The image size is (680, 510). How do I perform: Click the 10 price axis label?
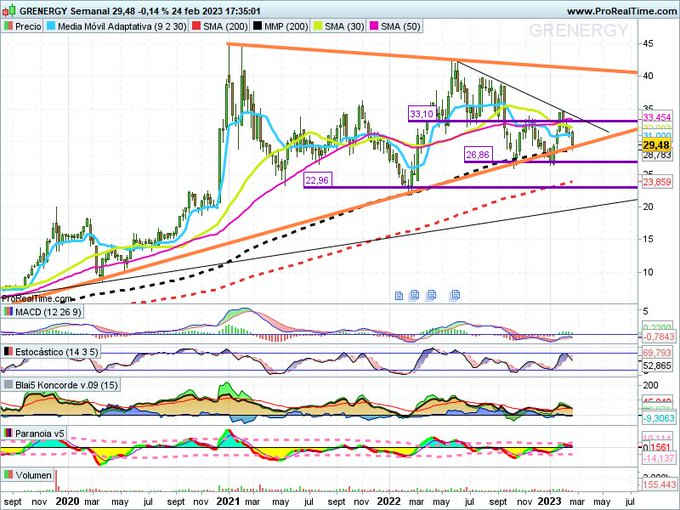coord(648,272)
